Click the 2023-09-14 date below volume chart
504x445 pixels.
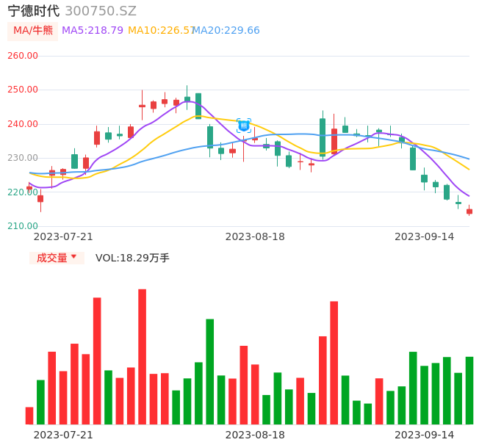425,435
